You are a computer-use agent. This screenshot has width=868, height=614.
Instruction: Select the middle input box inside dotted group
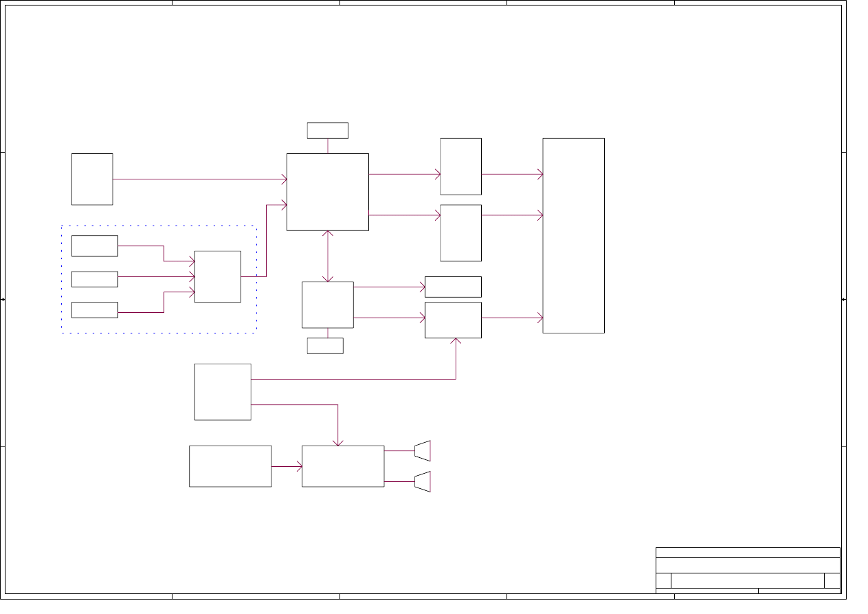pyautogui.click(x=94, y=279)
